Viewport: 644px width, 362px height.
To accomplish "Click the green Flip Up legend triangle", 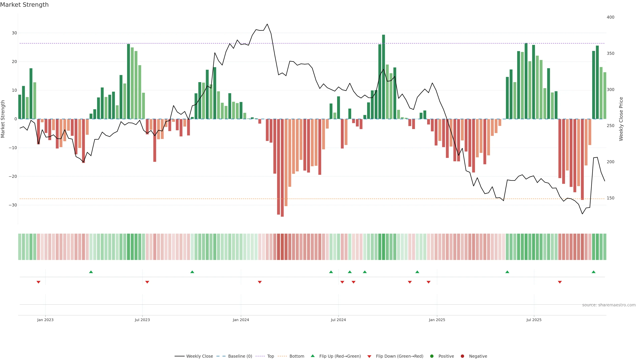I will point(312,356).
